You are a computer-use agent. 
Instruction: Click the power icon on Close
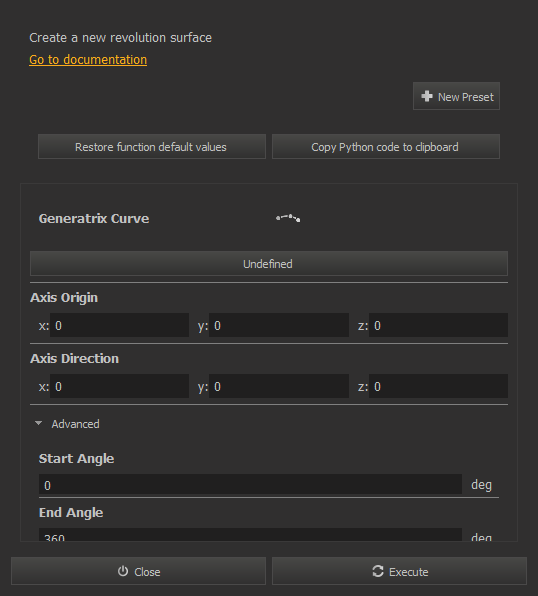(123, 571)
